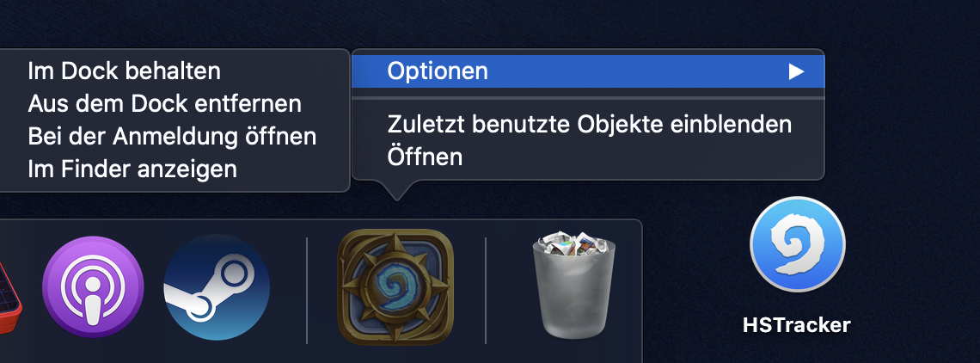Launch Steam from the Dock
The width and height of the screenshot is (980, 363).
217,287
